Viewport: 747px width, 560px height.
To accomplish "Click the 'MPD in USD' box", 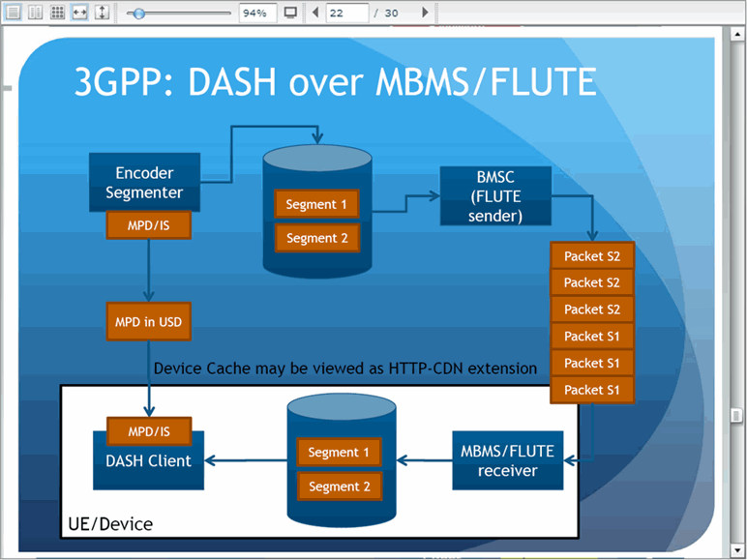I will click(x=149, y=321).
